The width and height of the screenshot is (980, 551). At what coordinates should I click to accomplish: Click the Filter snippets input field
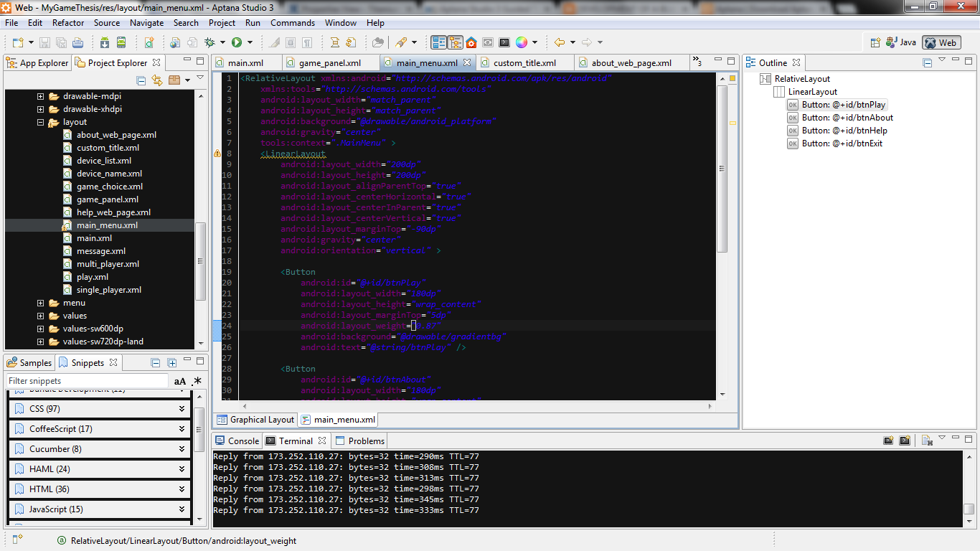click(x=88, y=381)
